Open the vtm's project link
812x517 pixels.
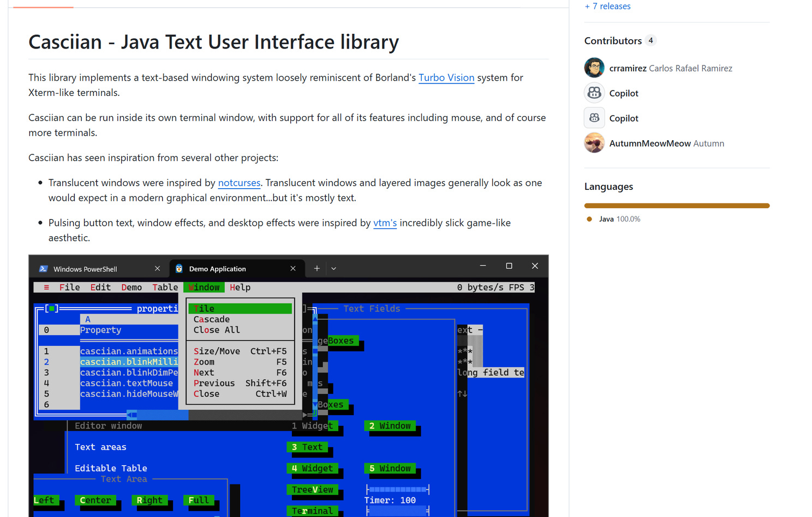385,223
